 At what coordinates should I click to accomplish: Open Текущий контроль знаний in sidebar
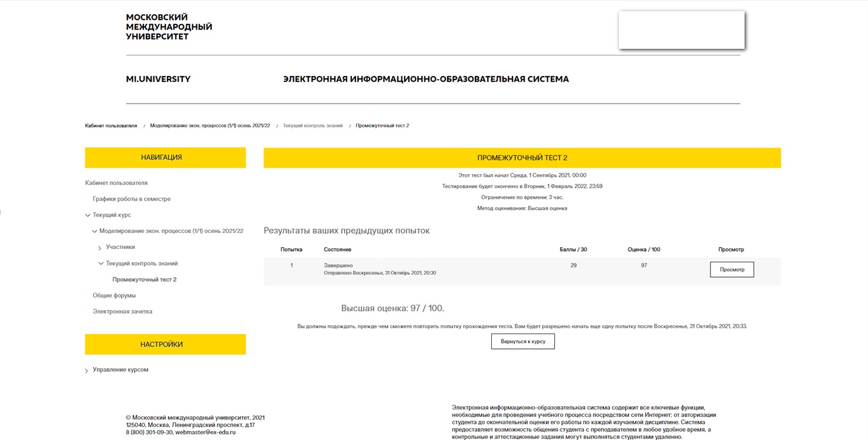142,264
